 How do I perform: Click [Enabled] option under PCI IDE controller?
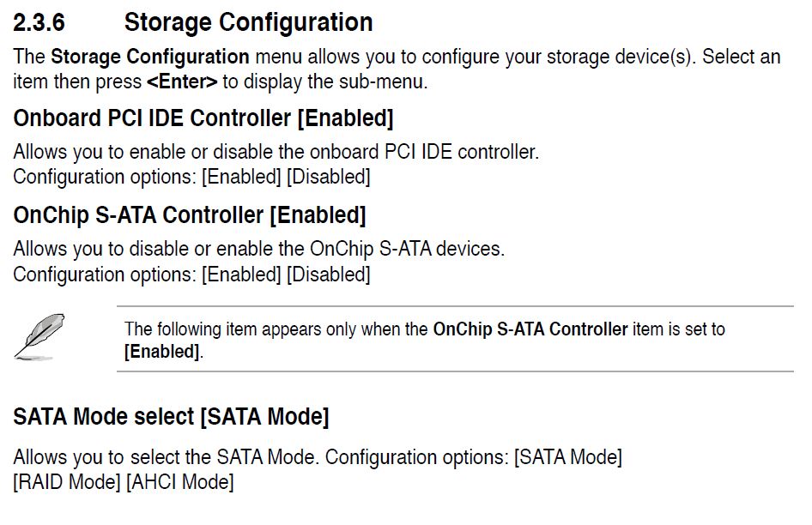(x=241, y=177)
